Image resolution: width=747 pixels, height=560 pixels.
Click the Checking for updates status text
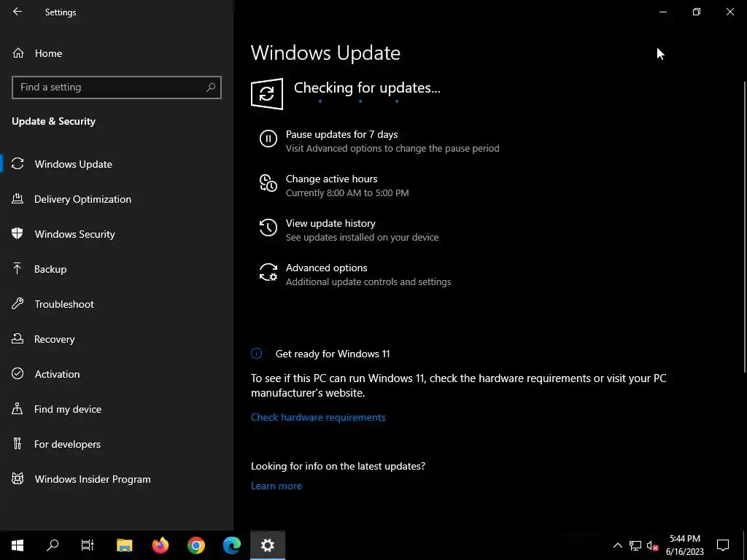(x=367, y=87)
